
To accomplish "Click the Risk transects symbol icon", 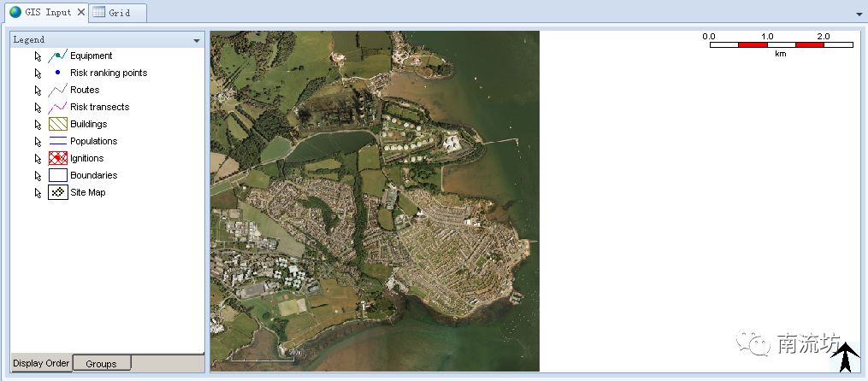I will pyautogui.click(x=57, y=107).
